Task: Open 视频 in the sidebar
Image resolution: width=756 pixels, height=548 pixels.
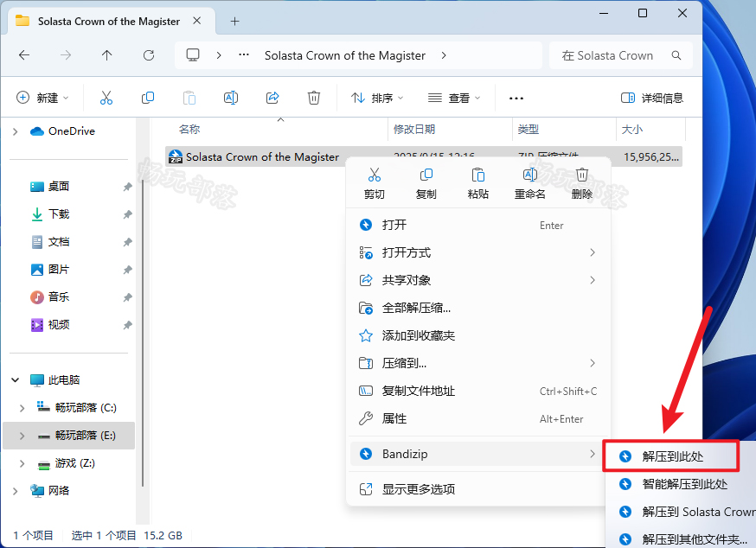Action: (x=58, y=325)
